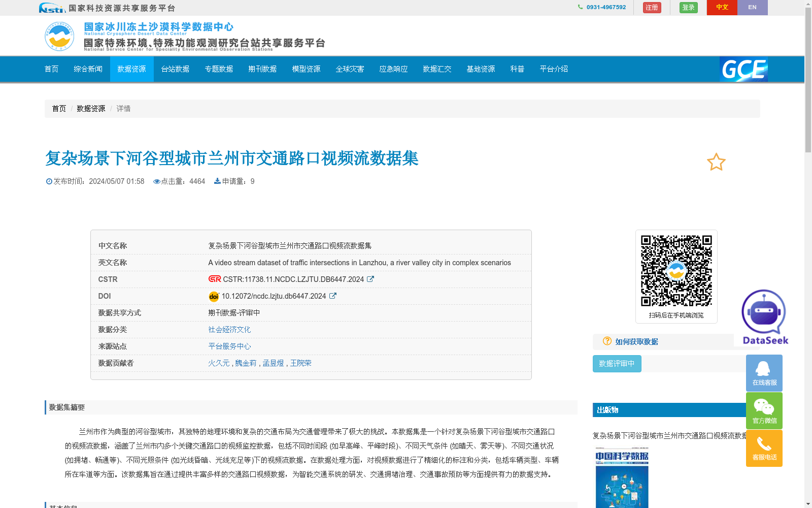Click the question mark help icon
Screen dimensions: 812x508
[x=607, y=341]
